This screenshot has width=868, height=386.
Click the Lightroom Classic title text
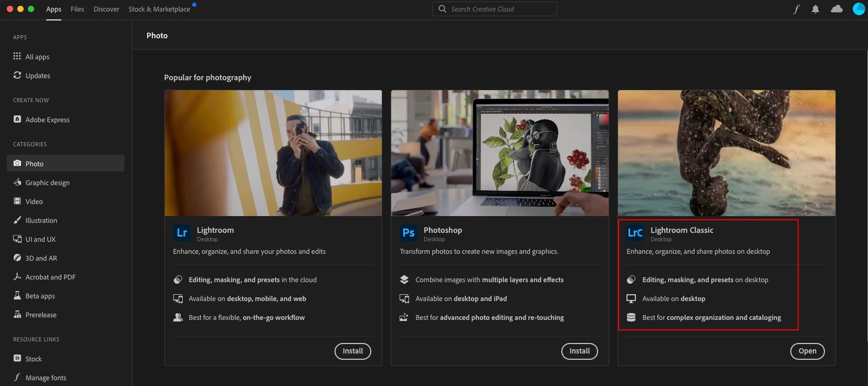[682, 230]
